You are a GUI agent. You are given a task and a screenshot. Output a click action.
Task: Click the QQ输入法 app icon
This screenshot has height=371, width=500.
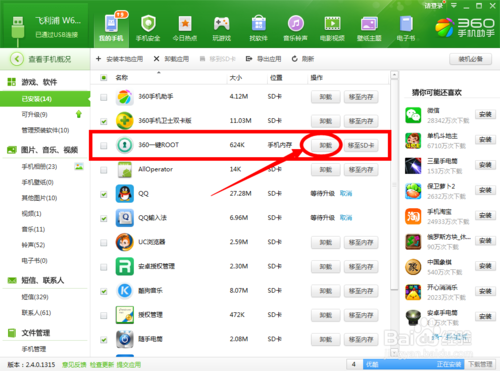(125, 218)
